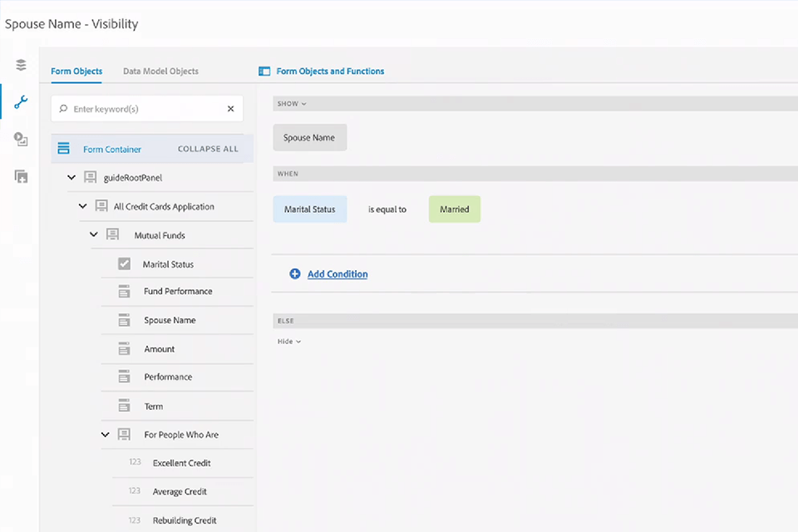Select Spouse Name in the object tree
Image resolution: width=798 pixels, height=532 pixels.
pyautogui.click(x=170, y=320)
